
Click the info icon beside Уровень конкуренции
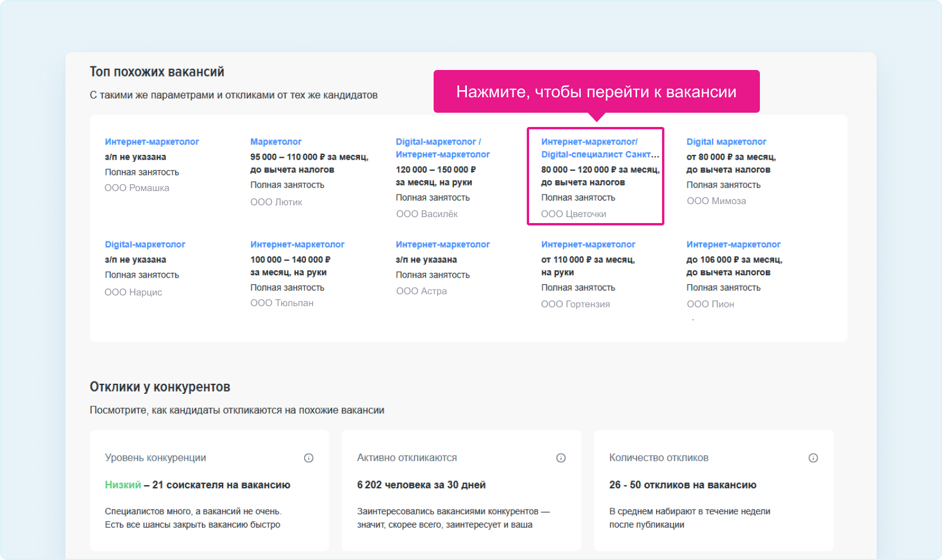[x=308, y=458]
